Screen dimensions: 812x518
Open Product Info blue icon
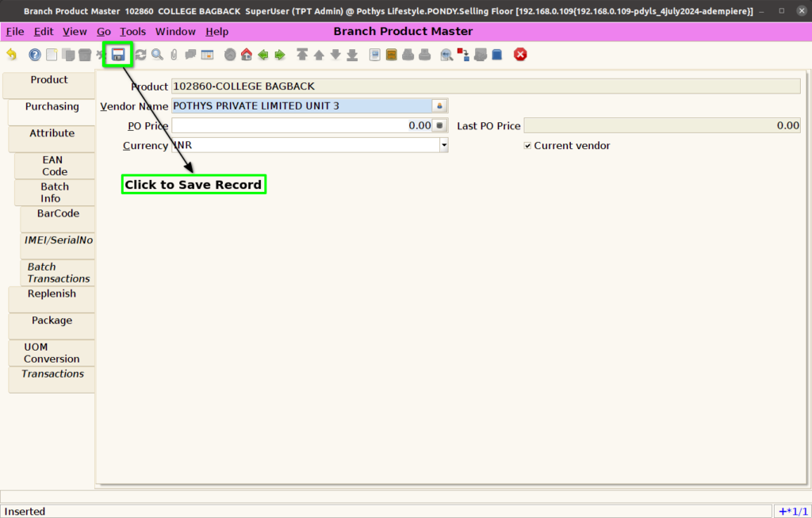click(x=497, y=55)
